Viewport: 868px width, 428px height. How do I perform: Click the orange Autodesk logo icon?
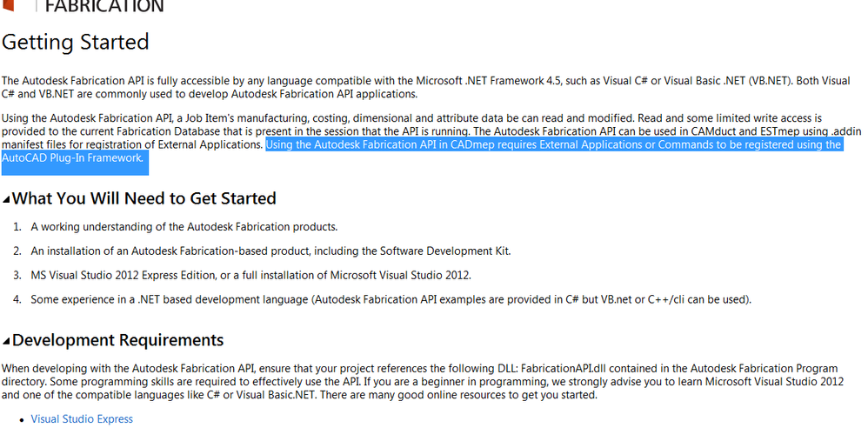point(7,5)
